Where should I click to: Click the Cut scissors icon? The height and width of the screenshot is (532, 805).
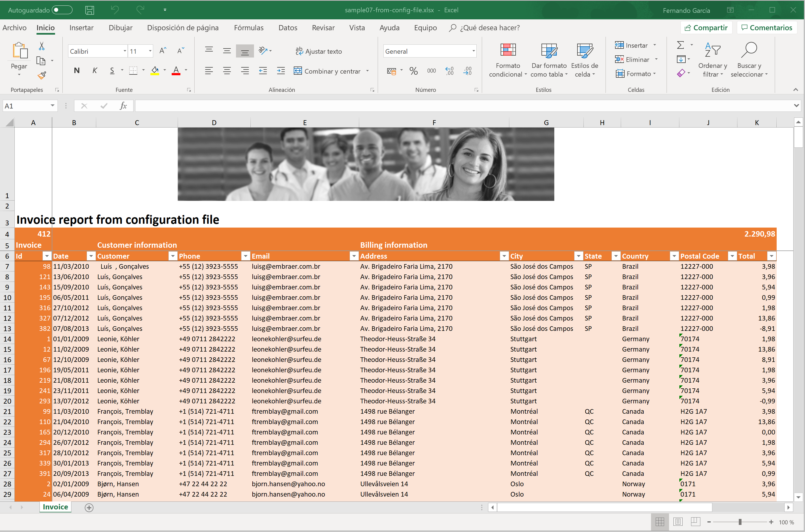[42, 46]
